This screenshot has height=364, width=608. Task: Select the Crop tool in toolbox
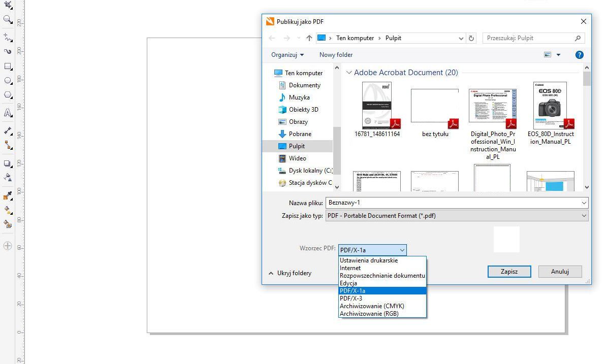(8, 5)
